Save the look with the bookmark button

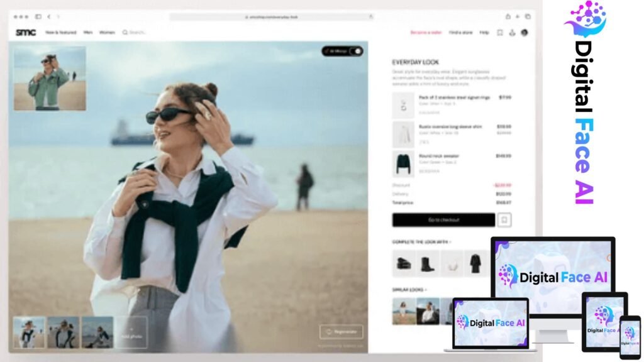point(504,220)
